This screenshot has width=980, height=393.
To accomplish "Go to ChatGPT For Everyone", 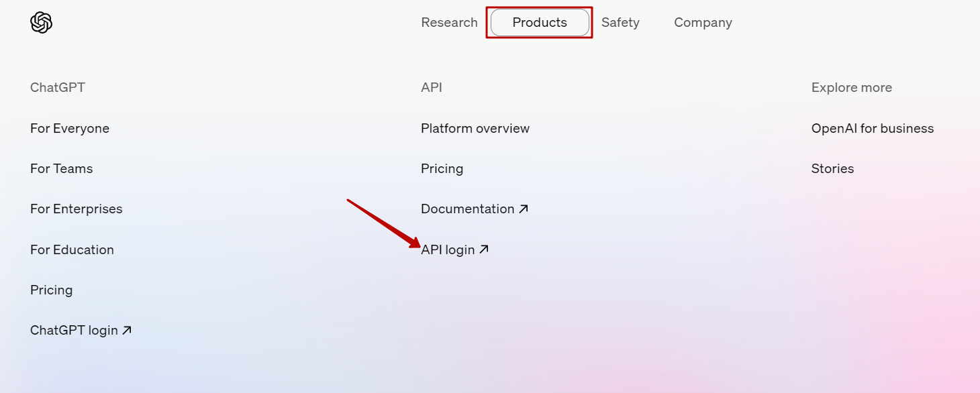I will point(70,128).
